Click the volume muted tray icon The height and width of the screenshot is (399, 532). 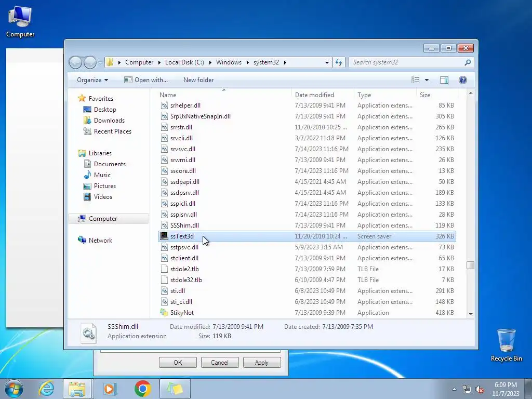[480, 390]
